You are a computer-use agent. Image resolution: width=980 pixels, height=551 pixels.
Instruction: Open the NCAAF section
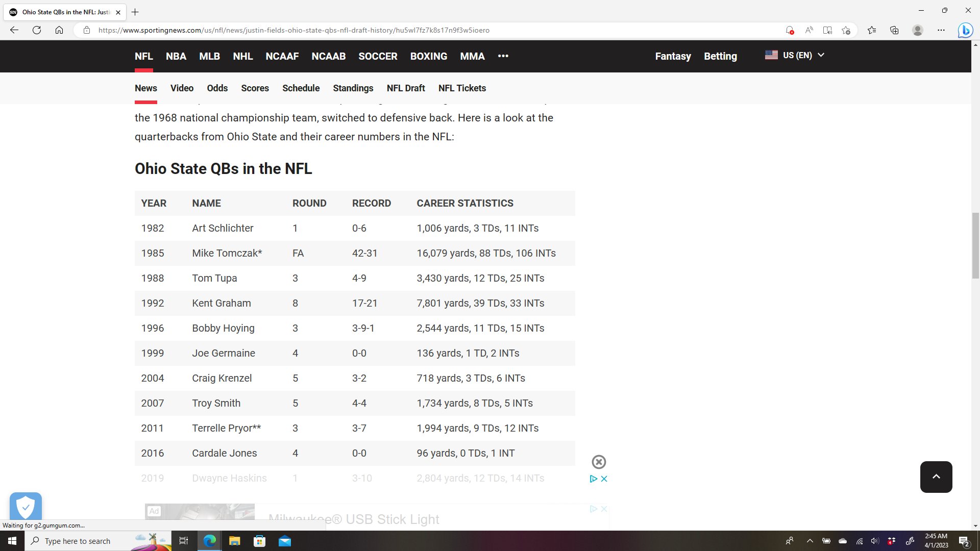tap(282, 56)
